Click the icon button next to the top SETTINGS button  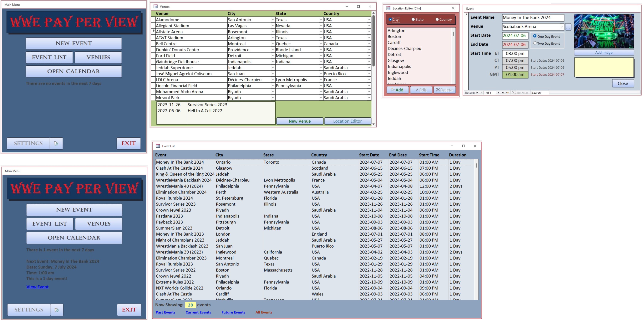tap(56, 143)
